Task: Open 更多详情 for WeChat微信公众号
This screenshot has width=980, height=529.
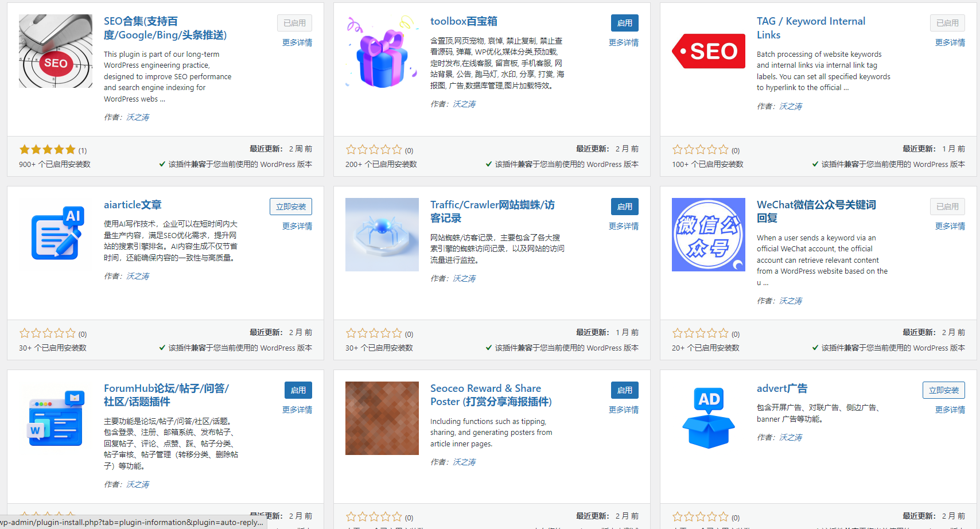Action: (950, 226)
